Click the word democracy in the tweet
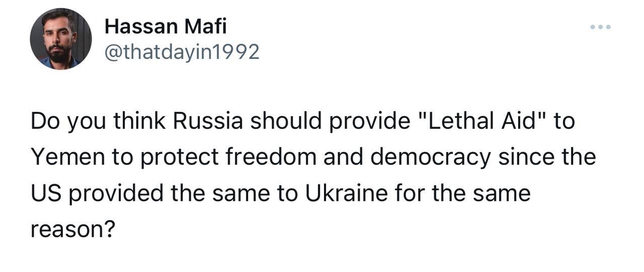Screen dimensions: 644x272 [431, 158]
